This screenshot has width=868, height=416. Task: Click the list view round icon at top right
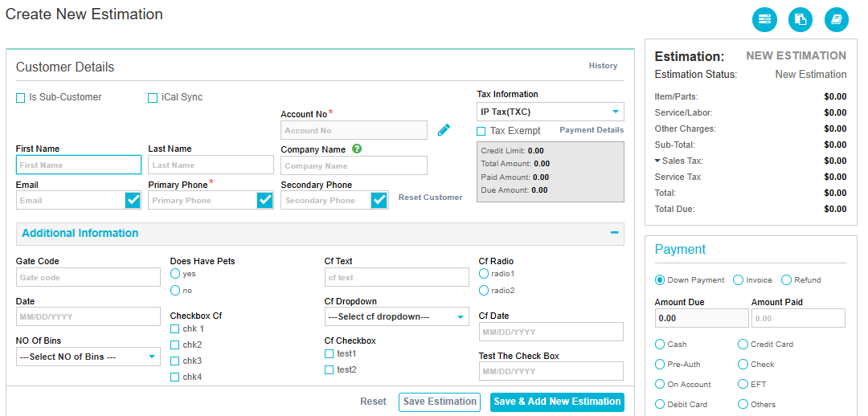(764, 19)
